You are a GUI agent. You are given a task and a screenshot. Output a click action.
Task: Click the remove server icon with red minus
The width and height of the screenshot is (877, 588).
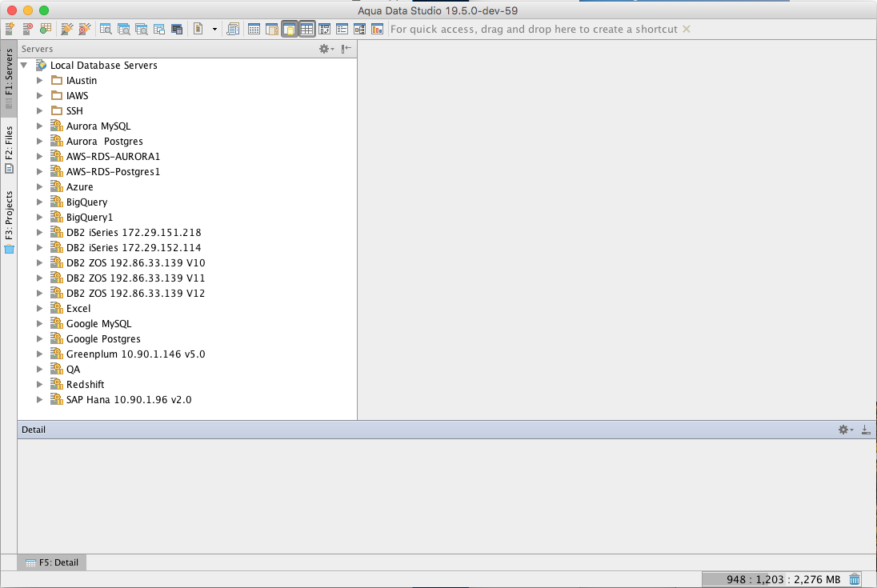pyautogui.click(x=27, y=29)
